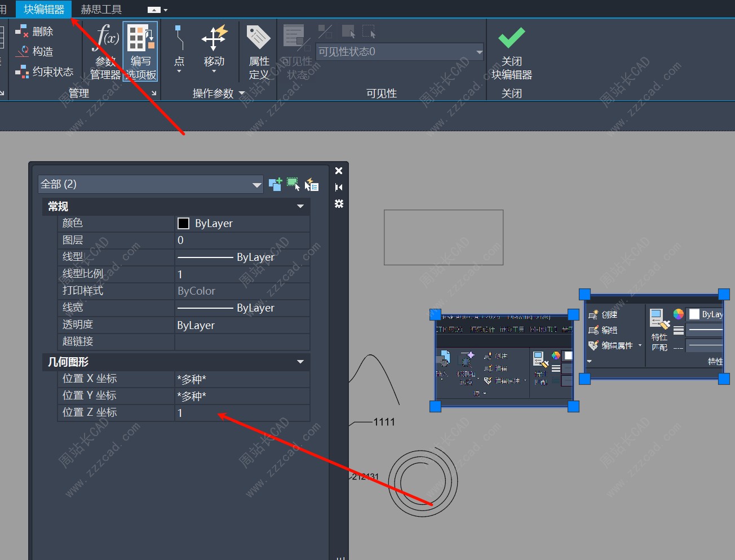Open properties palette settings gear

[339, 203]
